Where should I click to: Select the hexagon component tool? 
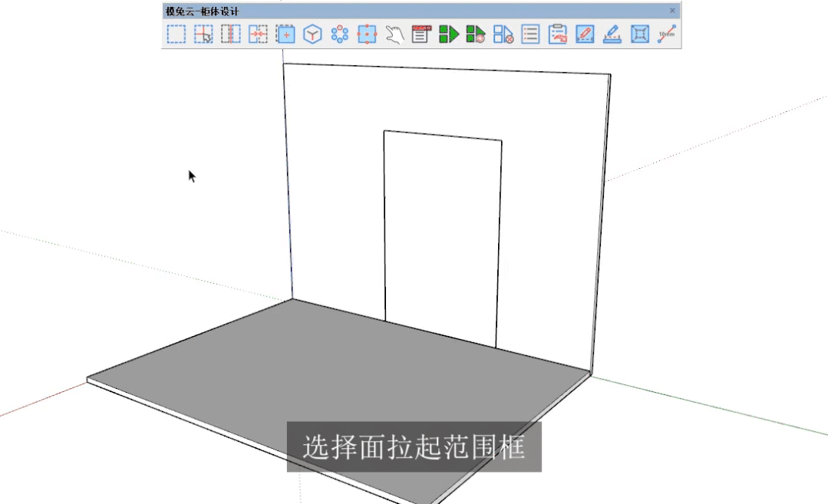click(x=312, y=34)
